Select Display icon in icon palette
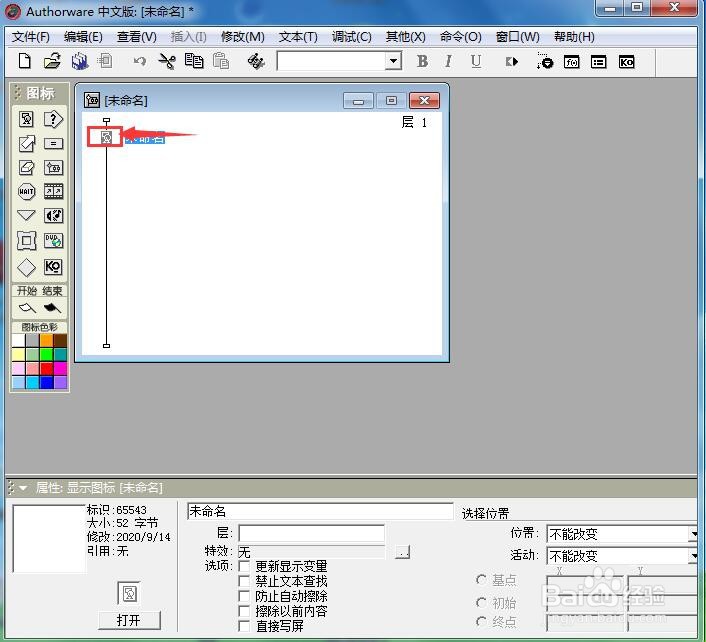The image size is (706, 642). (27, 119)
